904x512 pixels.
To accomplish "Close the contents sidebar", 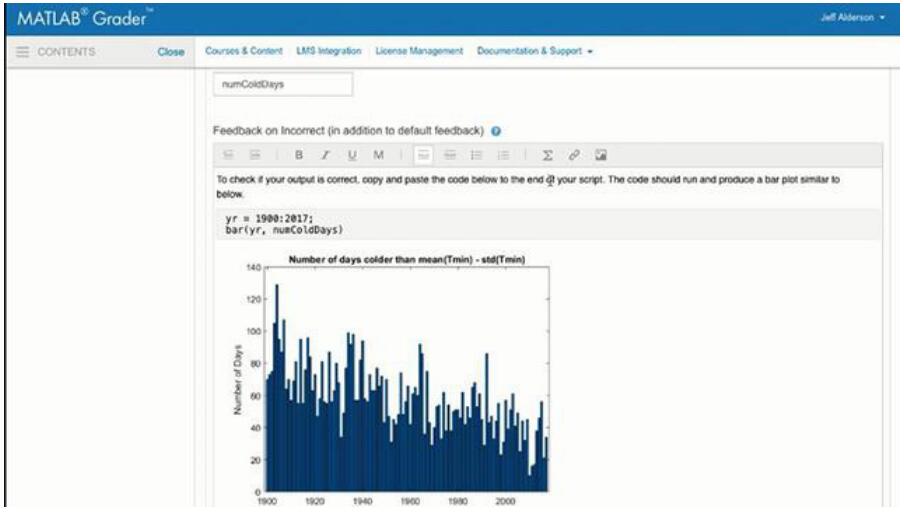I will (170, 52).
